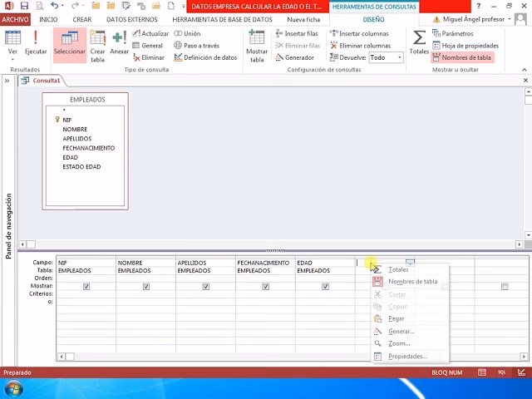
Task: Choose Nombres de tabla in context menu
Action: click(410, 282)
